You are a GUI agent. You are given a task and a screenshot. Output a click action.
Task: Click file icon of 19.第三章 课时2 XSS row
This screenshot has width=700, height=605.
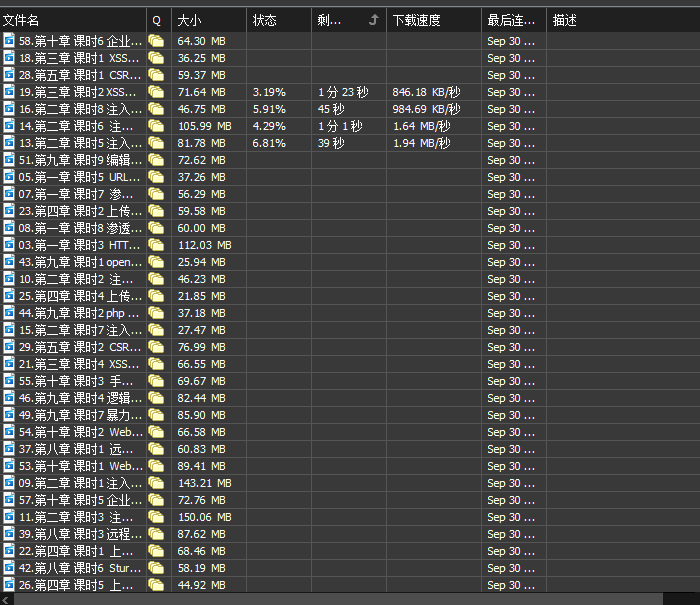point(9,92)
